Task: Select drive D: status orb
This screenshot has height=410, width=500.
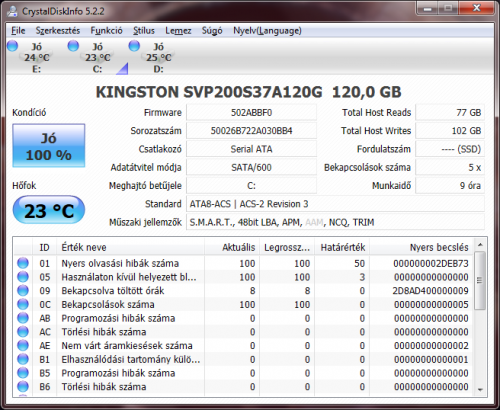Action: coord(134,46)
